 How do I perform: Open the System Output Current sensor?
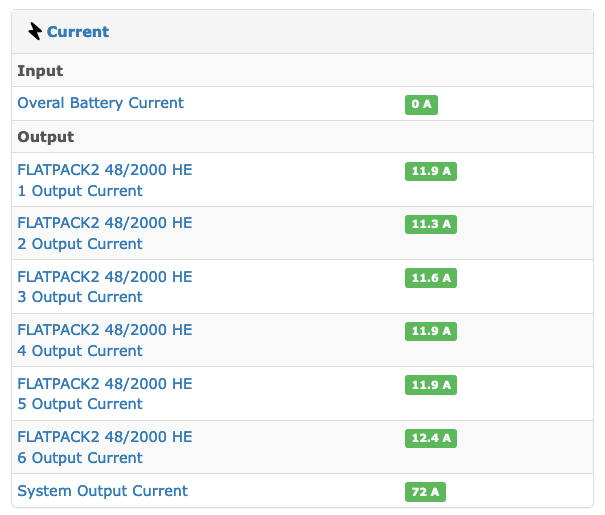click(x=102, y=491)
